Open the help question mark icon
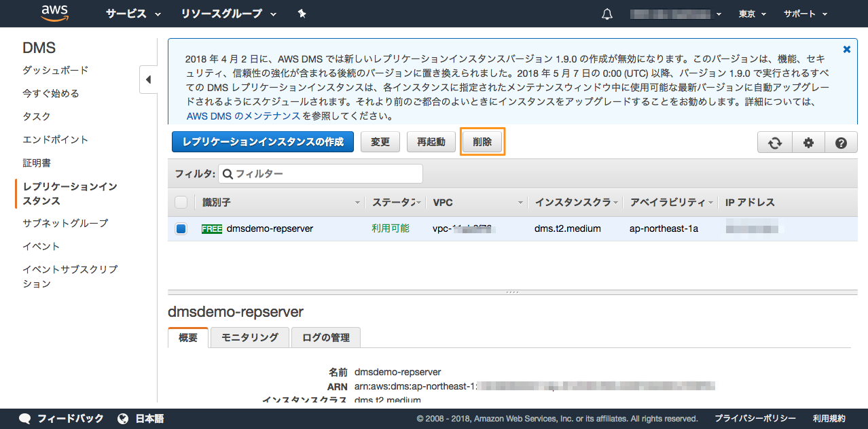 (841, 142)
